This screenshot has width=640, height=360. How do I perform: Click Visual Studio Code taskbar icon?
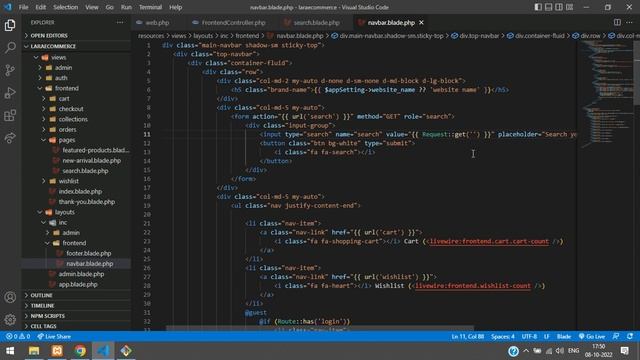103,351
